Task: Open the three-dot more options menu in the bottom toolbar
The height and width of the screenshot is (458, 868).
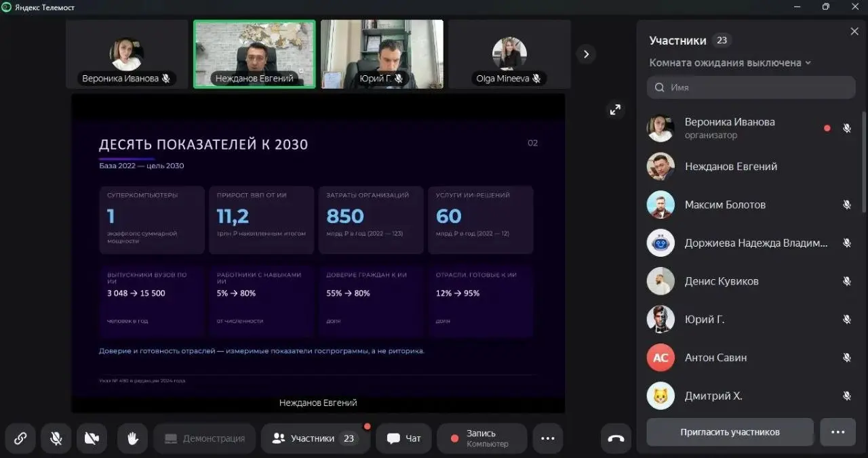Action: click(548, 438)
